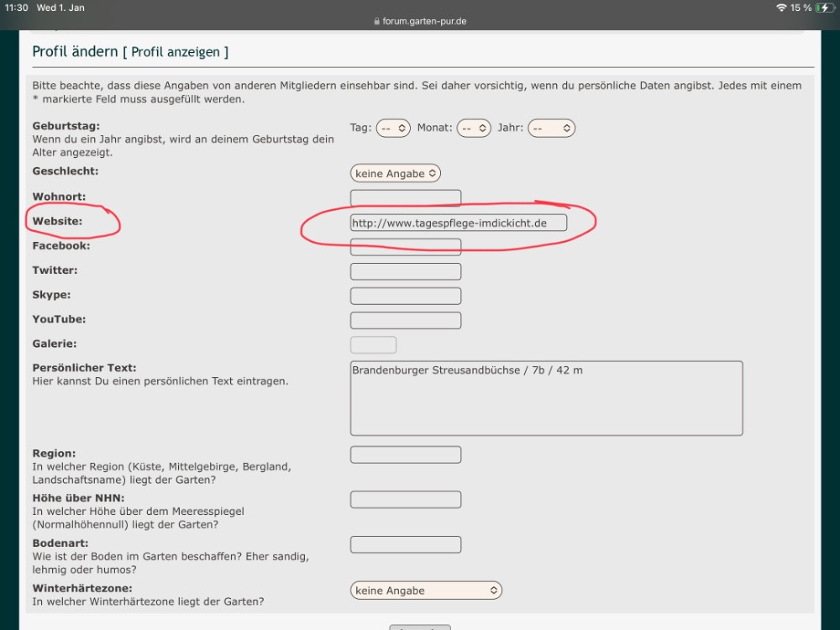The width and height of the screenshot is (840, 630).
Task: Open the Monat birthday dropdown
Action: [474, 129]
